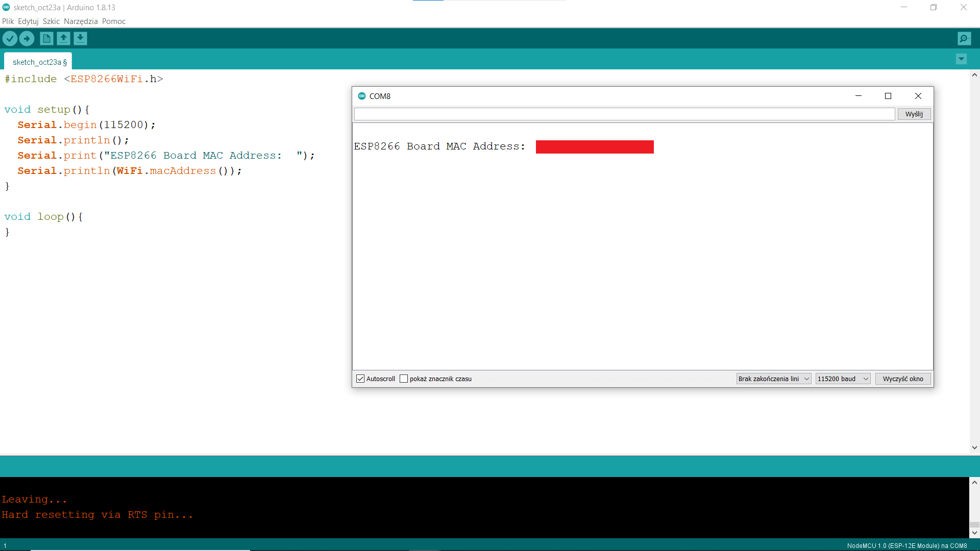The height and width of the screenshot is (551, 980).
Task: Click the Upload arrow toolbar icon
Action: click(x=27, y=38)
